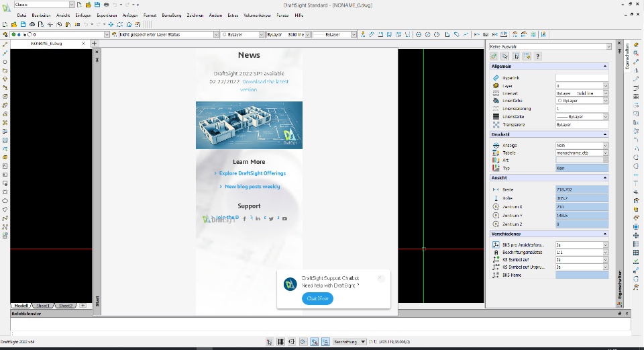Toggle Polar tracking in the status bar

point(303,342)
